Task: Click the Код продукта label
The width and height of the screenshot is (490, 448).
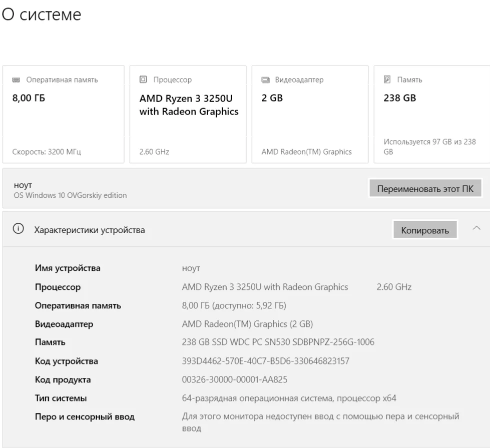Action: [x=63, y=379]
